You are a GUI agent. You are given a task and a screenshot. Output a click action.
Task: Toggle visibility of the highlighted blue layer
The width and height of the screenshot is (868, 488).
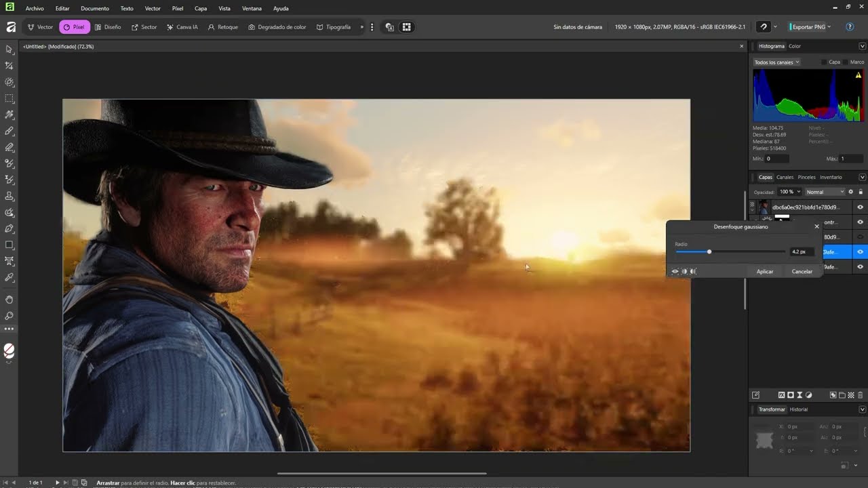click(x=861, y=252)
